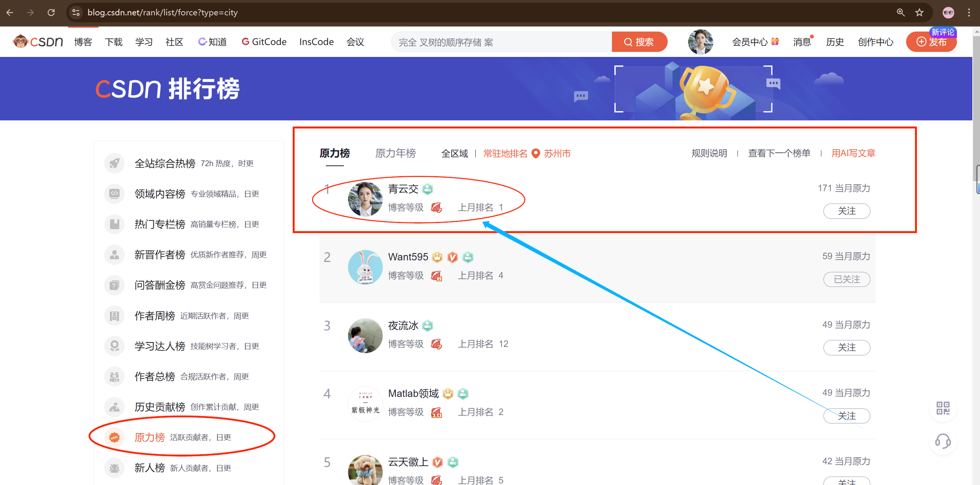
Task: Open the customer service headset icon
Action: click(x=943, y=441)
